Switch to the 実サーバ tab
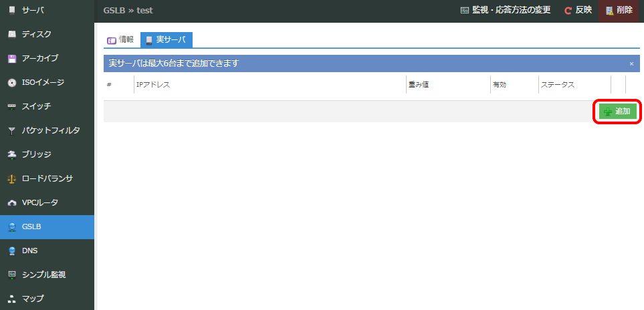This screenshot has height=310, width=644. [166, 40]
